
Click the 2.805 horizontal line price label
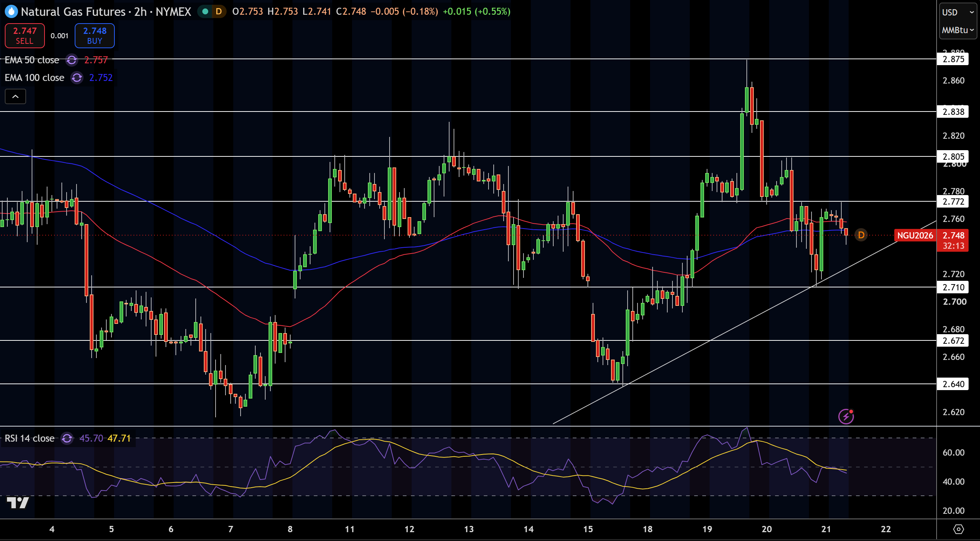coord(953,156)
